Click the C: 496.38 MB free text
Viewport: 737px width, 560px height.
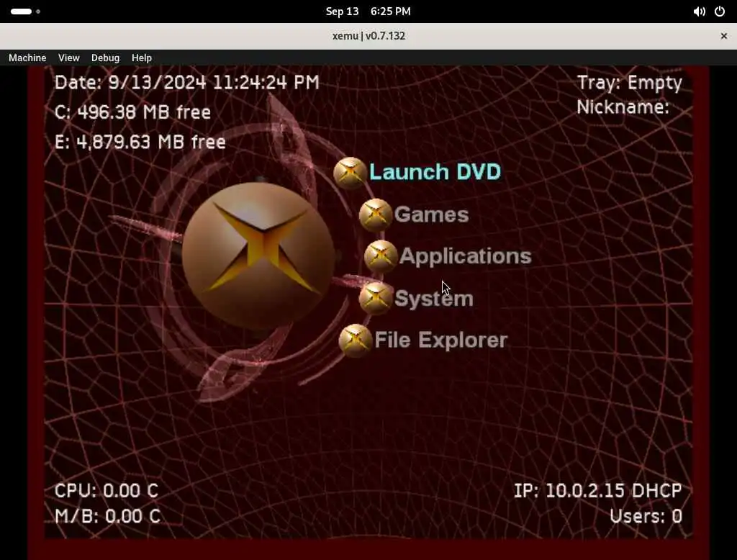click(x=132, y=112)
